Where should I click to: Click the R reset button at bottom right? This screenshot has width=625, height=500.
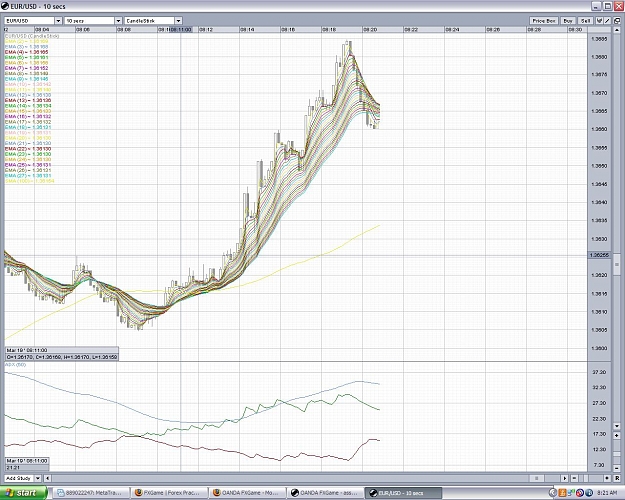(617, 478)
